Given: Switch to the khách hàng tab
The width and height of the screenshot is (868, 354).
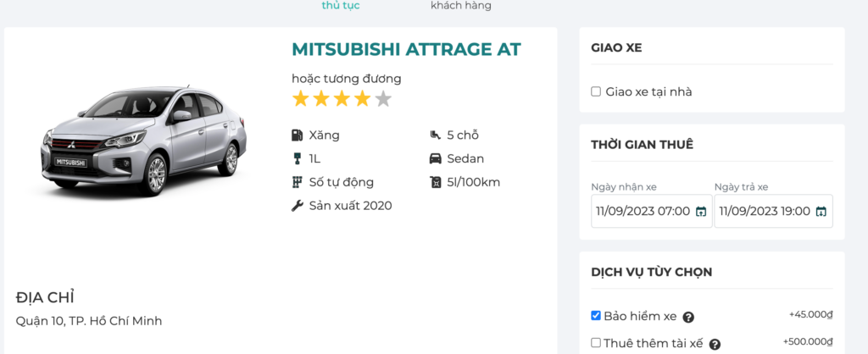Looking at the screenshot, I should coord(460,6).
